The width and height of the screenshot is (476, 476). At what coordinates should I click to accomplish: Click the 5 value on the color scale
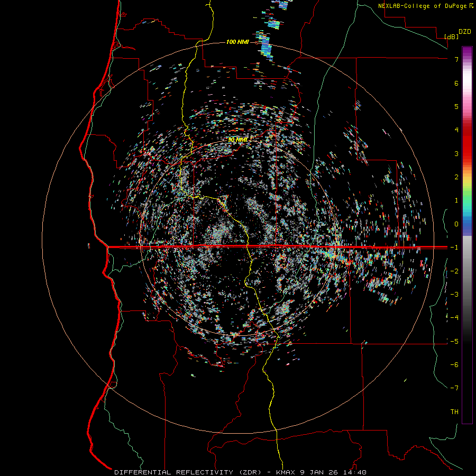tap(456, 106)
